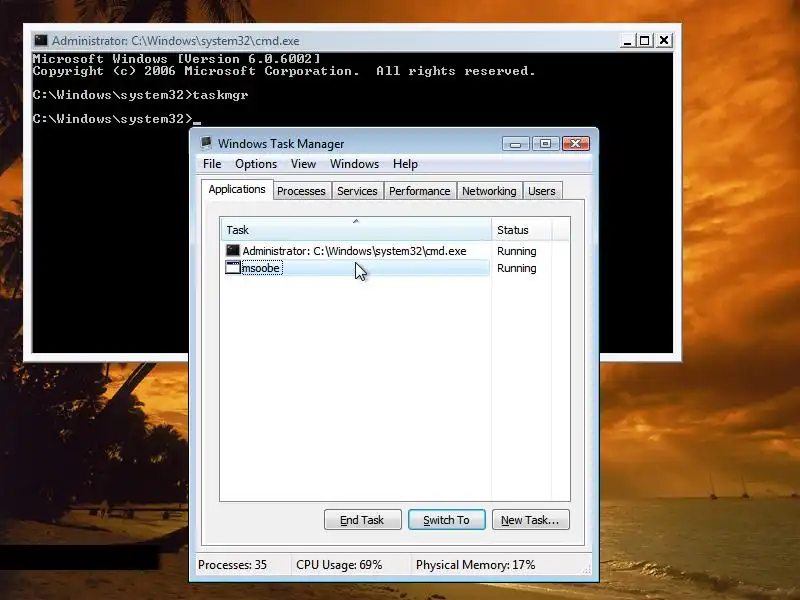Click the New Task... button
This screenshot has width=800, height=600.
click(x=530, y=520)
